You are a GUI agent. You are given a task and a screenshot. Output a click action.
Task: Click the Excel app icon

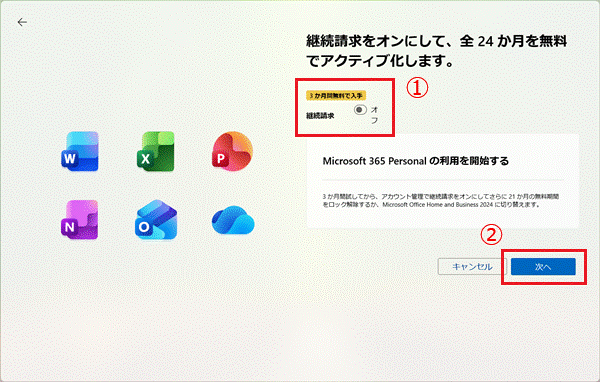156,151
